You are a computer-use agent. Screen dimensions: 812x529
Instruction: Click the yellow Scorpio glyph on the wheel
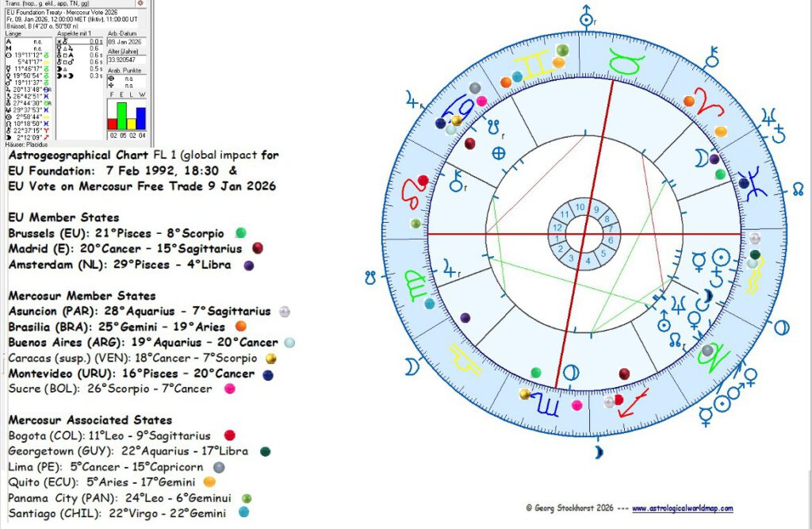(x=546, y=404)
